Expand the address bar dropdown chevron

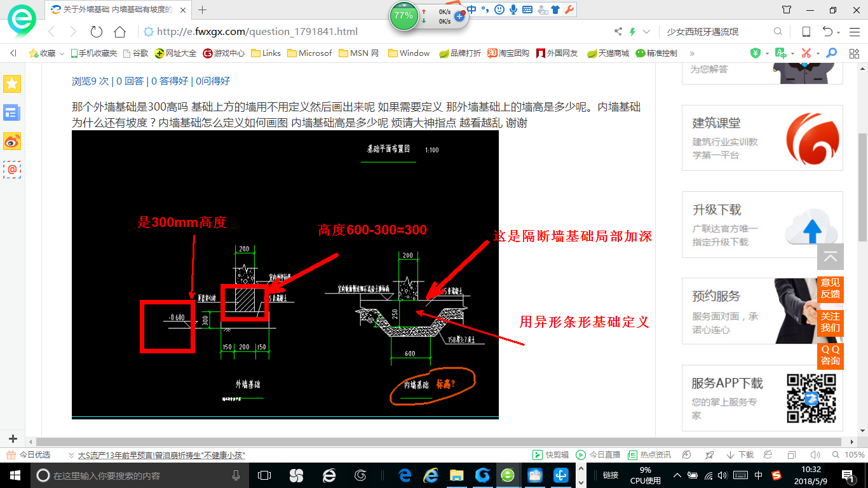[647, 32]
